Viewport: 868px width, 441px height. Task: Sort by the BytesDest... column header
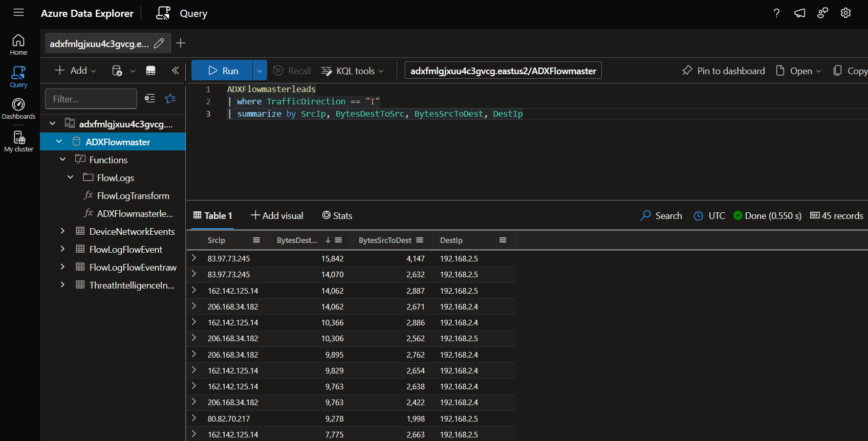pos(297,240)
